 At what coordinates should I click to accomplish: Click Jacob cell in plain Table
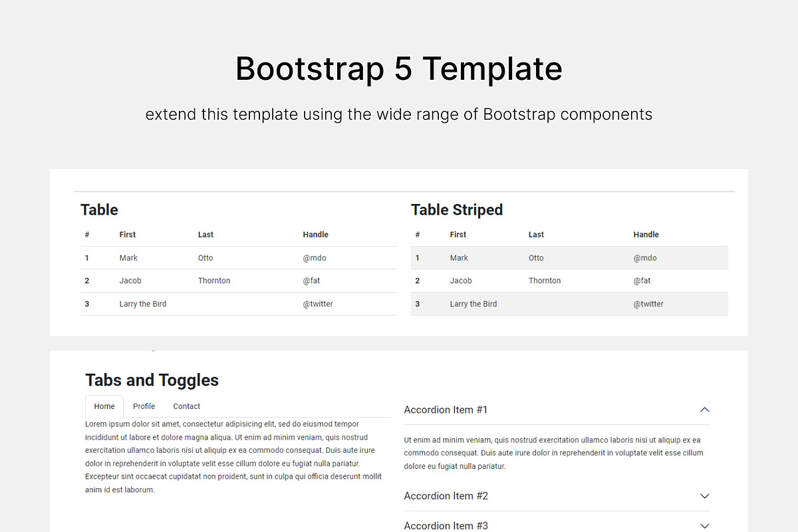click(130, 281)
